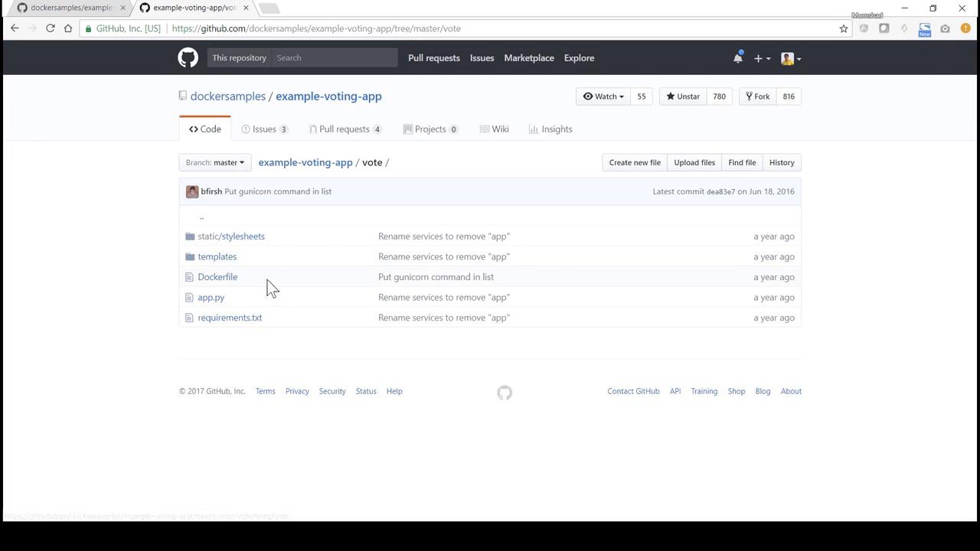Click Create new file button
The height and width of the screenshot is (551, 980).
coord(635,162)
